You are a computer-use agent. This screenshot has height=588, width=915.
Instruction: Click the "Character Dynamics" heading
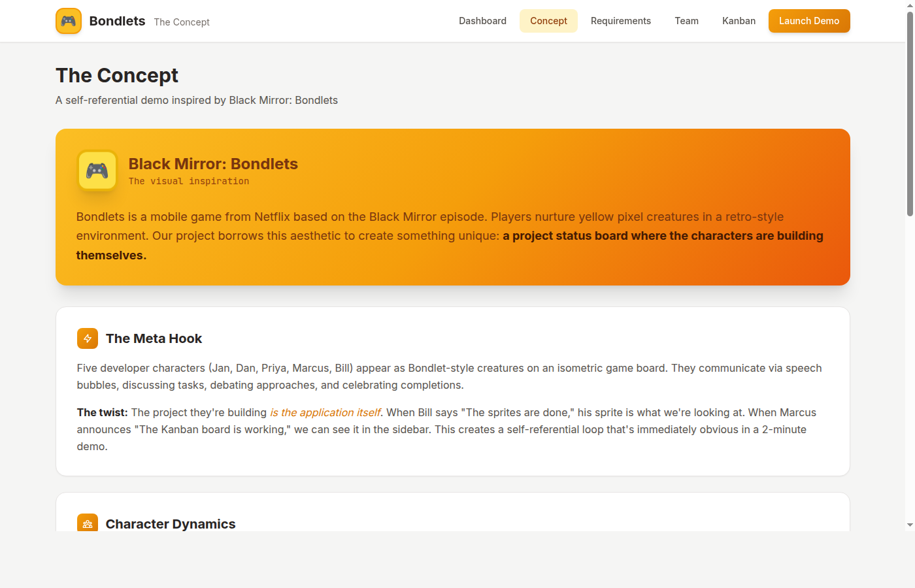pos(171,524)
